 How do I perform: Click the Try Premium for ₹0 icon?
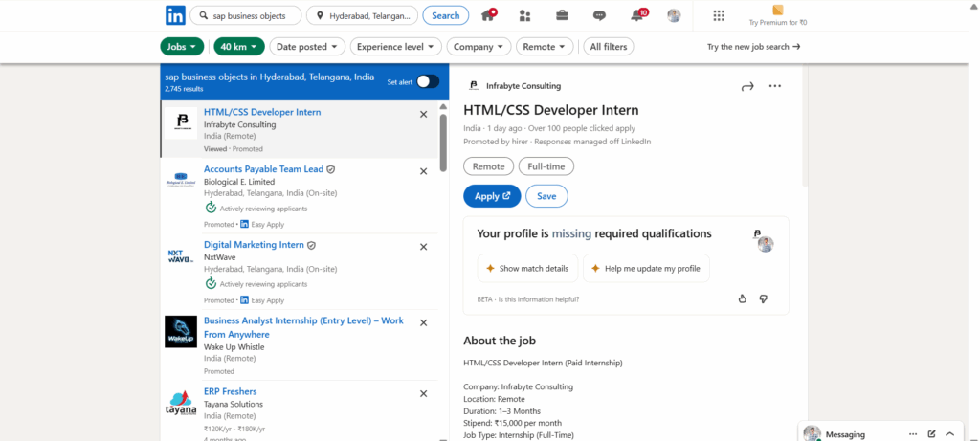[777, 10]
